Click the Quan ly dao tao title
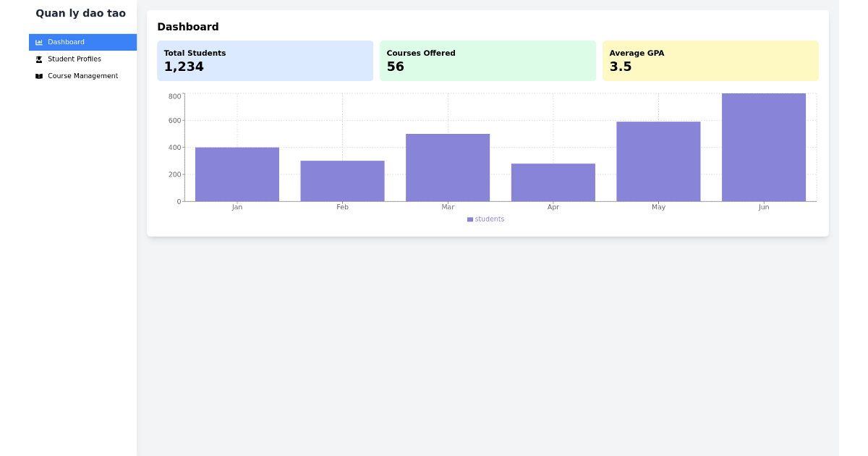The height and width of the screenshot is (456, 868). (82, 13)
